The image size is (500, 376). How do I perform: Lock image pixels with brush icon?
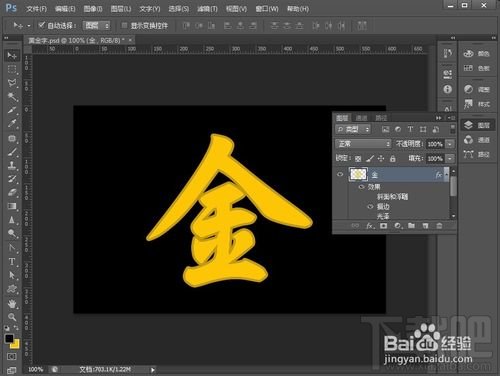tap(370, 159)
